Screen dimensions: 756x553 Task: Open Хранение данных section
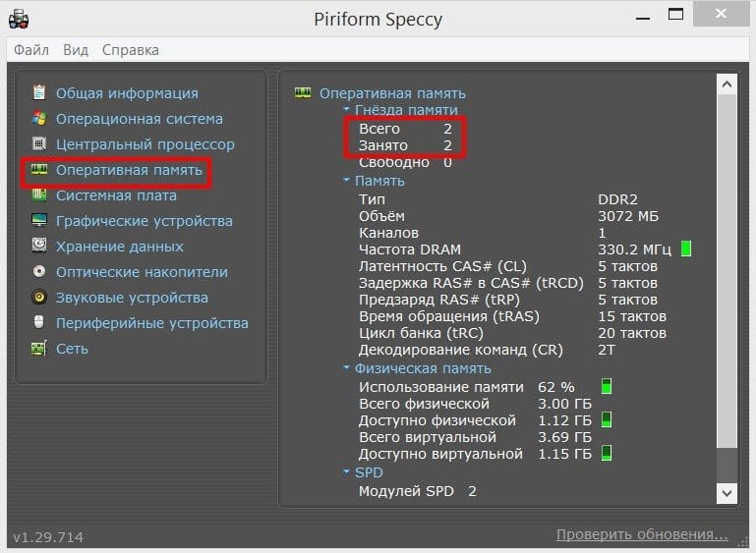pyautogui.click(x=120, y=247)
